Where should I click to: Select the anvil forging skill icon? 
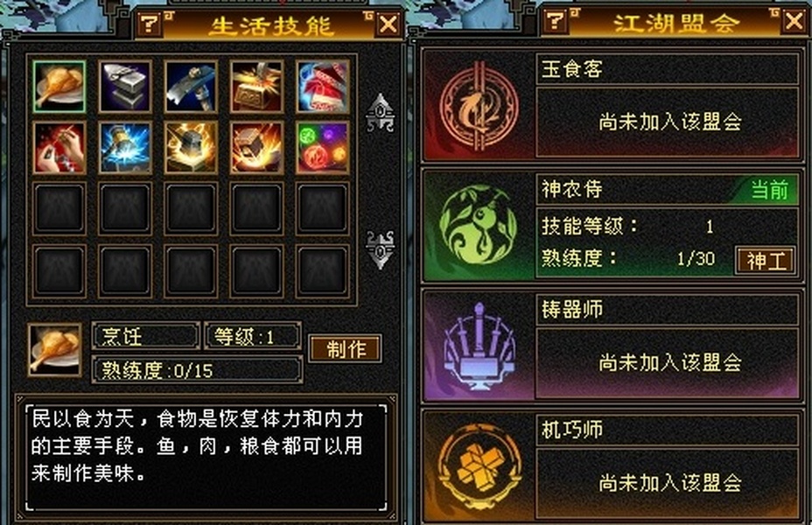click(125, 87)
